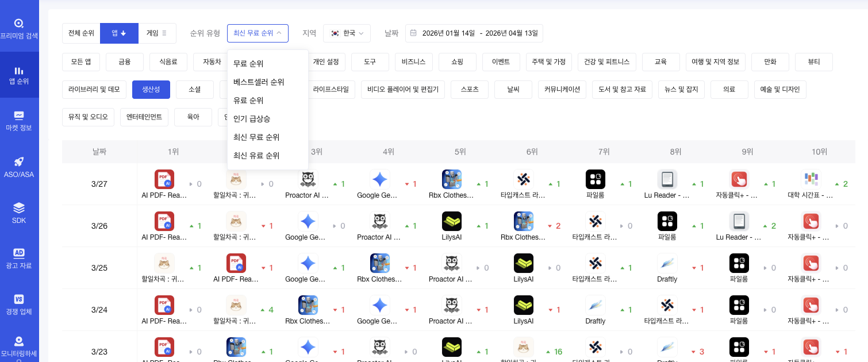Image resolution: width=868 pixels, height=362 pixels.
Task: Click the LilysAI app icon on 3/26
Action: pos(452,221)
